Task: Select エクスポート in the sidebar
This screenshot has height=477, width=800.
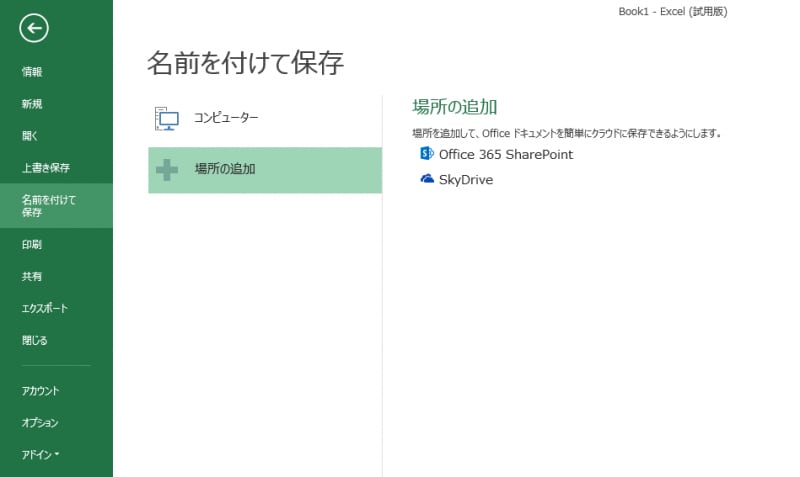Action: pyautogui.click(x=45, y=308)
